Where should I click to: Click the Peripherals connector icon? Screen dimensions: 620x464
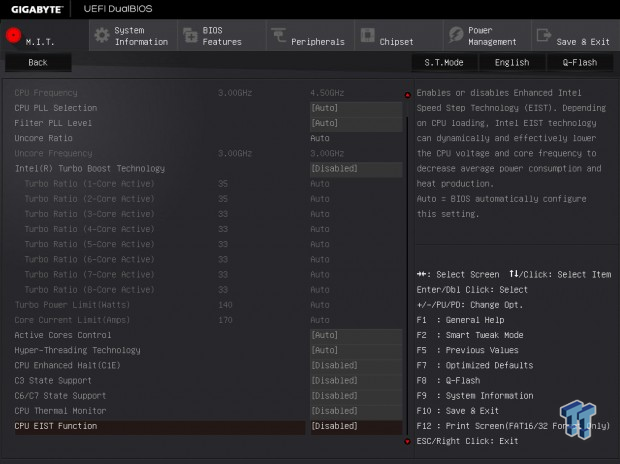click(x=279, y=35)
